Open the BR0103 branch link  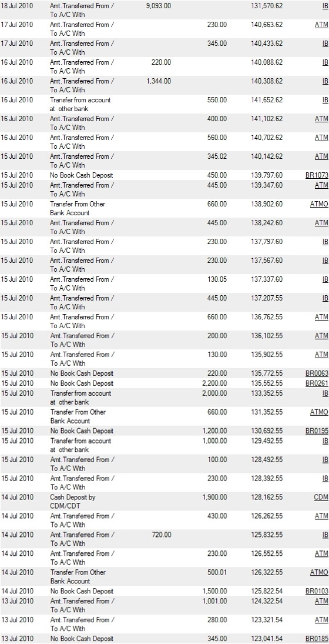(x=317, y=591)
